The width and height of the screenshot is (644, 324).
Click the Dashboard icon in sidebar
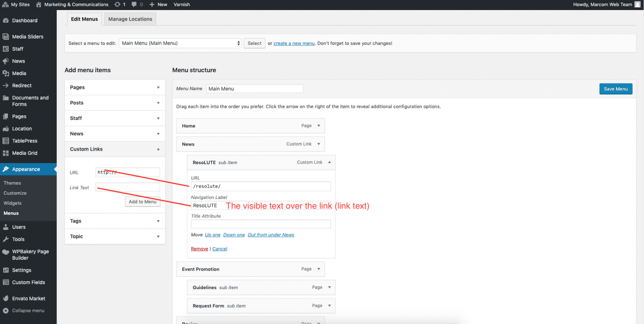6,21
